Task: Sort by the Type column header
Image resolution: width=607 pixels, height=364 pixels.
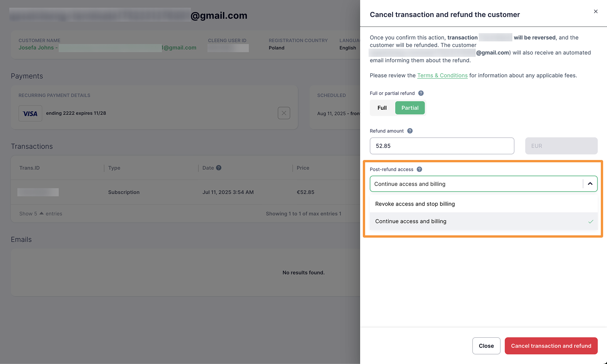Action: (x=114, y=168)
